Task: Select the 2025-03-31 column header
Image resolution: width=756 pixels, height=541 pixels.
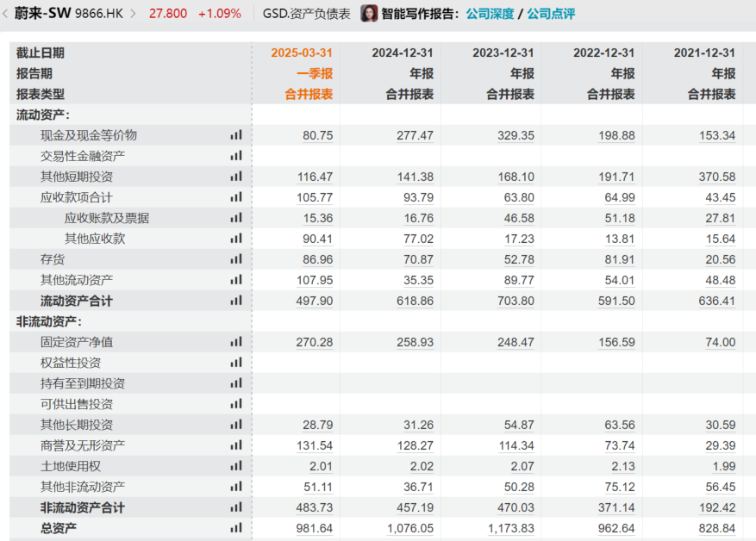Action: coord(302,53)
